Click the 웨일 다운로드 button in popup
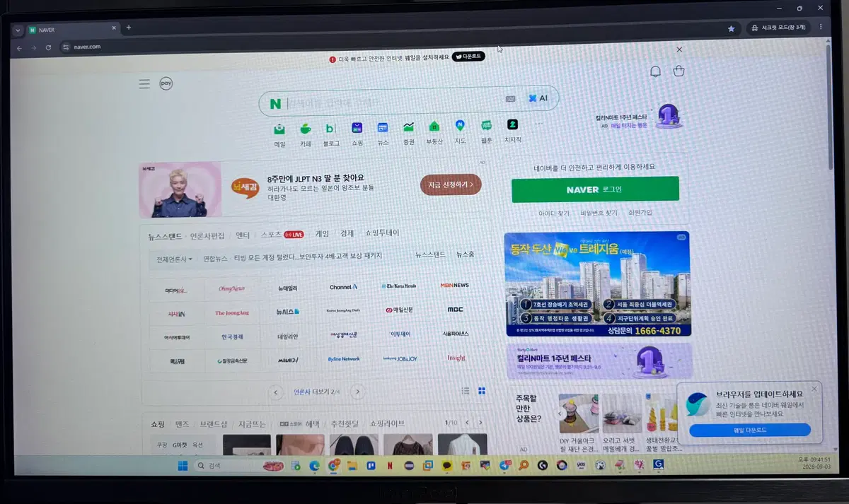The image size is (849, 504). [750, 430]
